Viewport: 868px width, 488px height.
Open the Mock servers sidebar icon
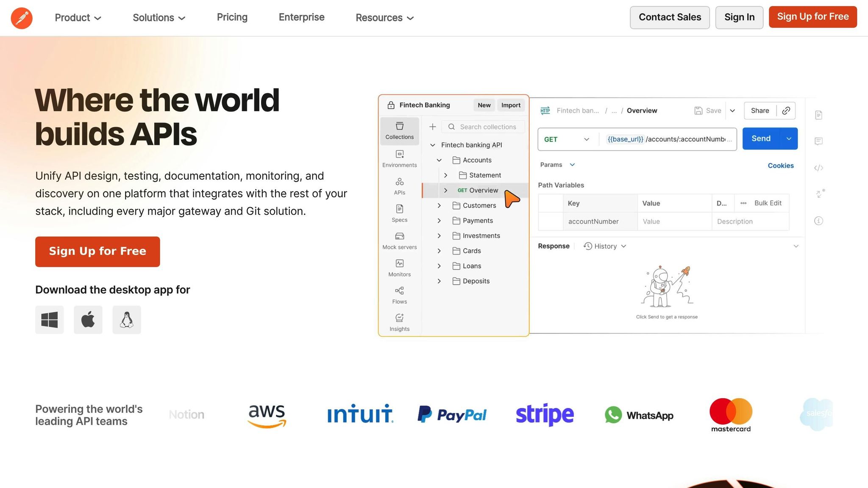click(x=399, y=241)
